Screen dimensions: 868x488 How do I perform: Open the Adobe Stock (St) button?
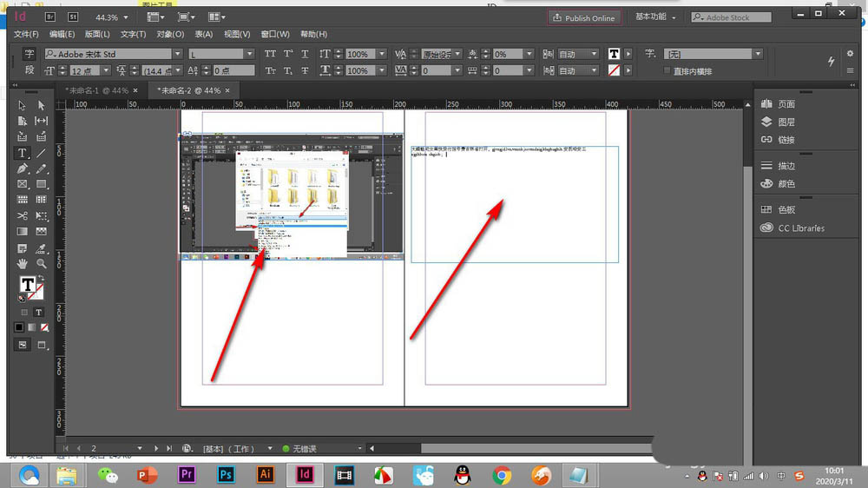click(x=73, y=17)
